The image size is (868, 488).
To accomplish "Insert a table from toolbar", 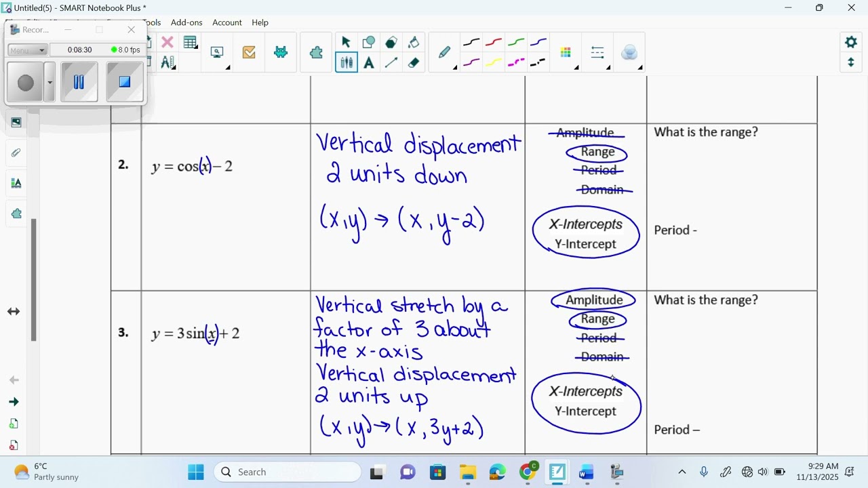I will pyautogui.click(x=191, y=43).
